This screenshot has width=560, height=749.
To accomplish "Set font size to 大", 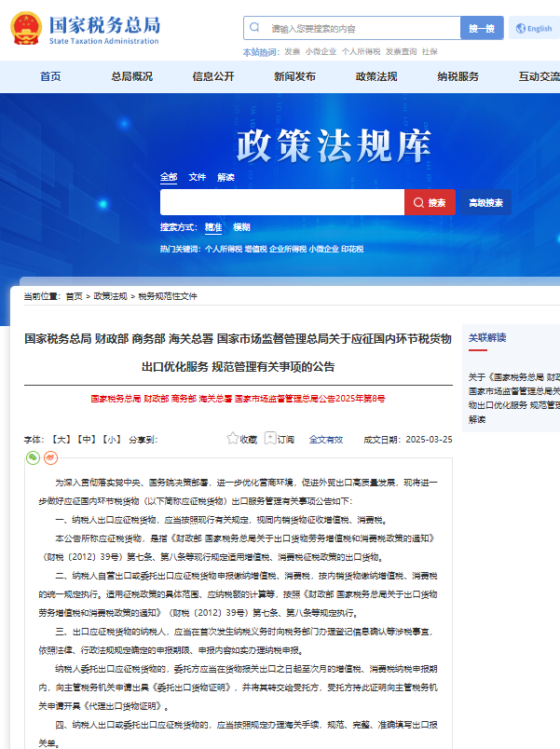I will pyautogui.click(x=61, y=440).
